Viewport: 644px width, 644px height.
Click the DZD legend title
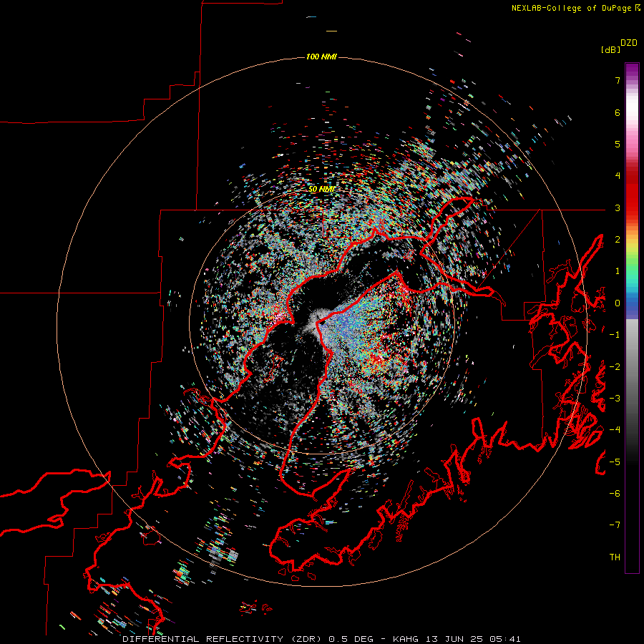click(x=628, y=42)
